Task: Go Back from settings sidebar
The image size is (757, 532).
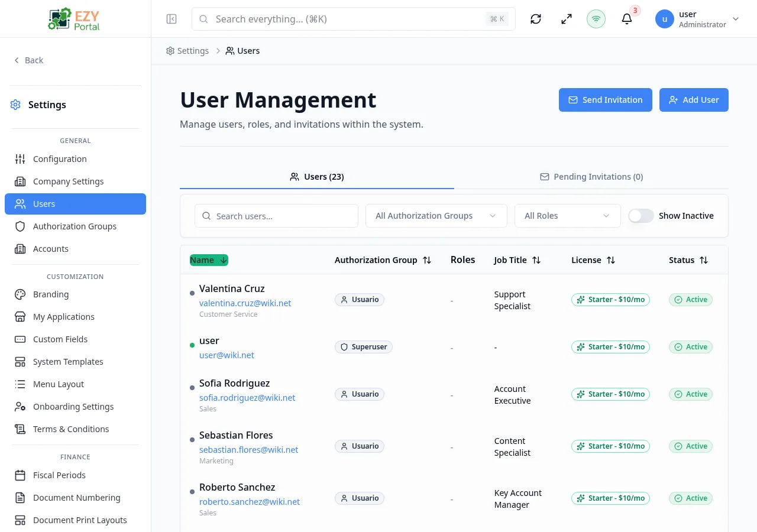Action: point(28,60)
